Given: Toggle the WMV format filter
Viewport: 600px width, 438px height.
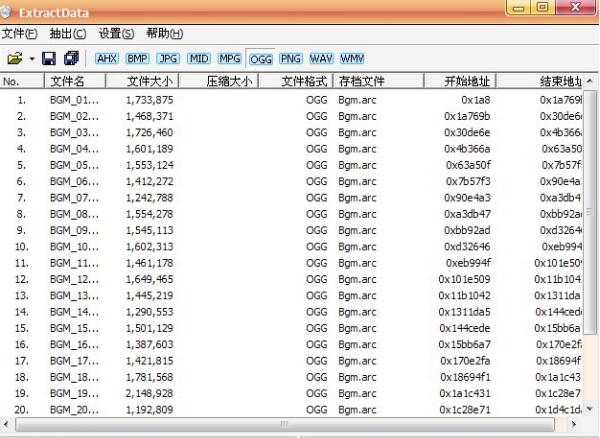Looking at the screenshot, I should (352, 59).
